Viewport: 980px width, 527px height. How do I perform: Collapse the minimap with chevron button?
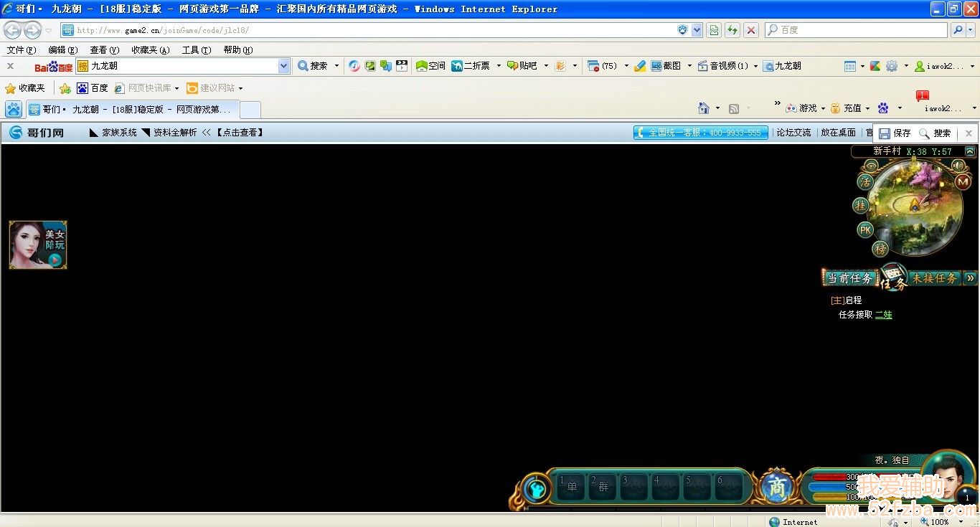point(970,151)
